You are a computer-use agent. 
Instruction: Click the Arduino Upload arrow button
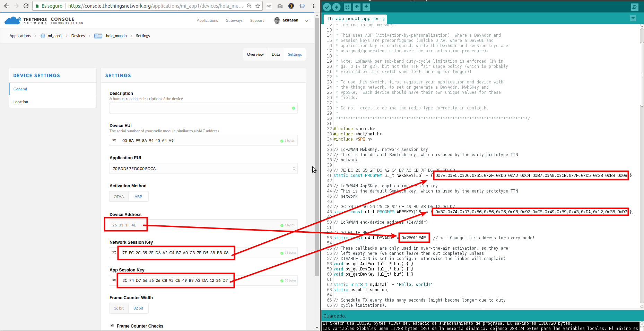[337, 7]
